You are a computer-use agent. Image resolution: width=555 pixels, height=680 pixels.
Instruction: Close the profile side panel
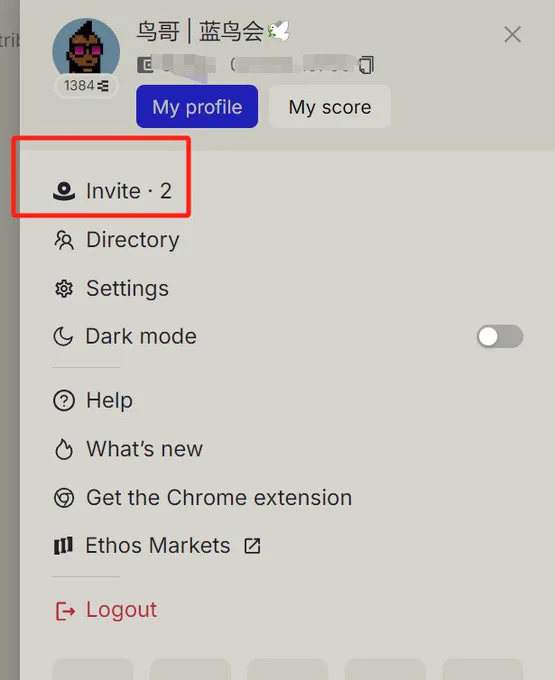[x=512, y=34]
